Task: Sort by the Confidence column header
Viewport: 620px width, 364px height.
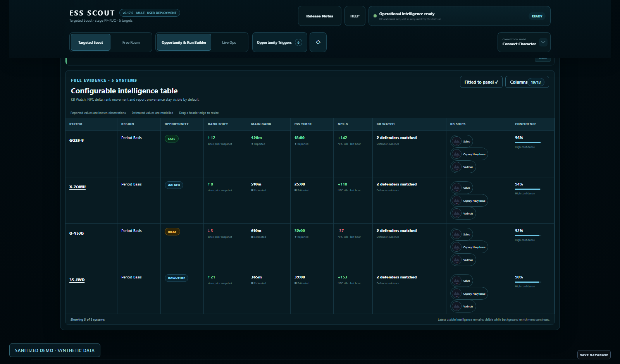Action: tap(525, 124)
